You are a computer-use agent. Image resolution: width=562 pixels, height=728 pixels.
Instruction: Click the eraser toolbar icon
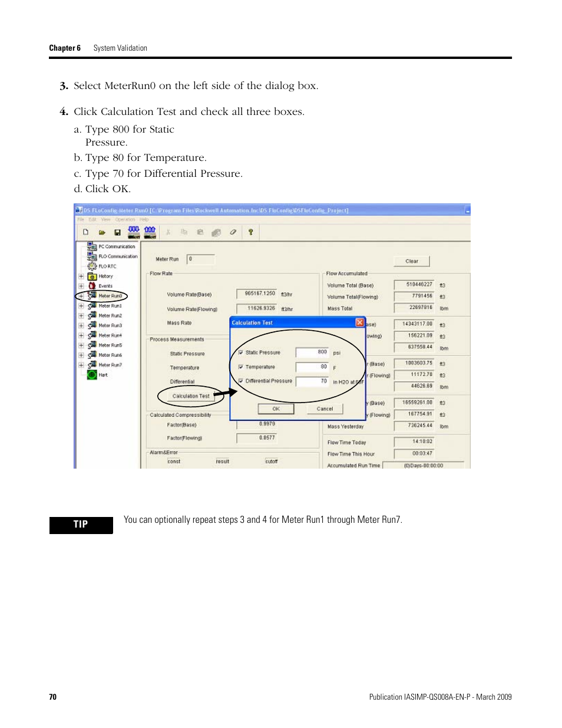click(x=233, y=232)
